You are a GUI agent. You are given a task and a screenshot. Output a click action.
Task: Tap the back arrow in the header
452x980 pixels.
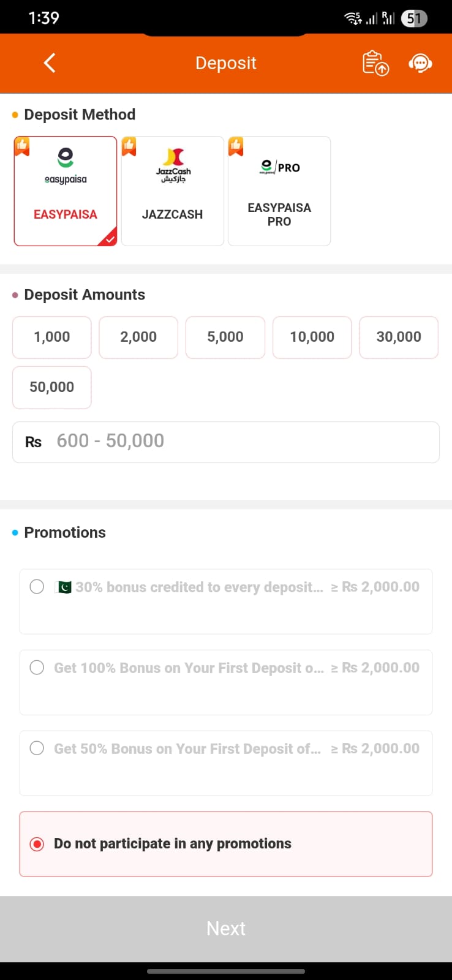point(49,63)
